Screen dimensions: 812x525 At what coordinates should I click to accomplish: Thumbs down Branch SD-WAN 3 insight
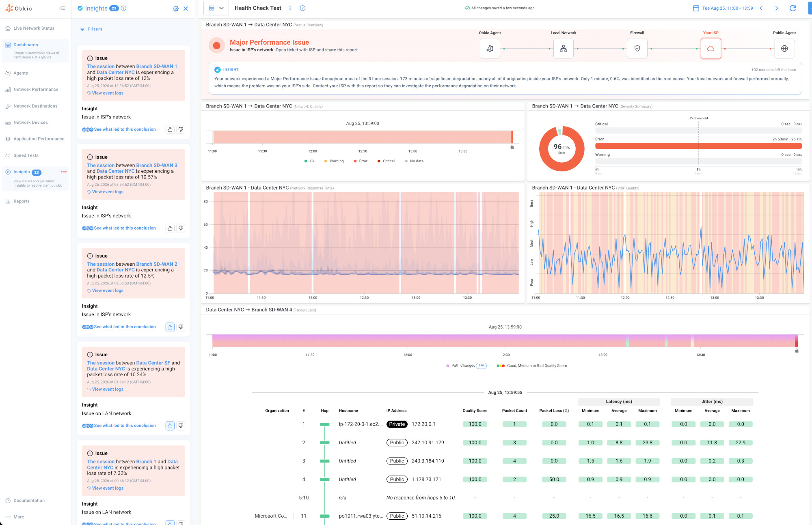181,228
